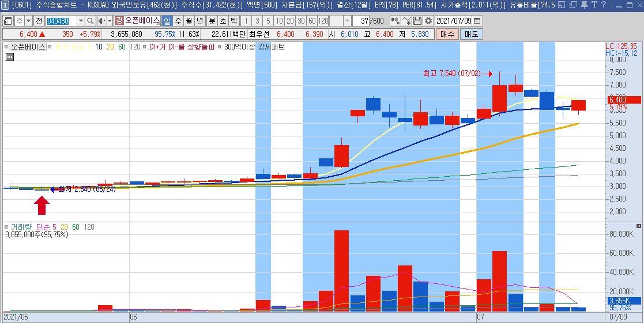Screen dimensions: 644x323
Task: Click the 매수 buy button
Action: coord(447,34)
